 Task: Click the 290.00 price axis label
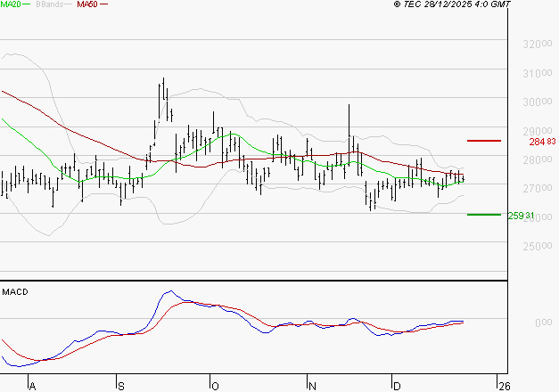pyautogui.click(x=538, y=131)
